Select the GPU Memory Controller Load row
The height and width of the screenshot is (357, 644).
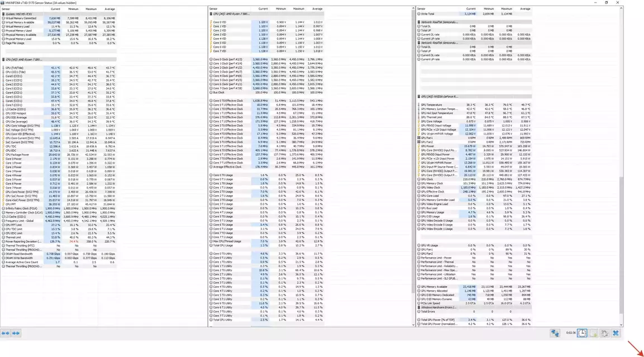474,200
